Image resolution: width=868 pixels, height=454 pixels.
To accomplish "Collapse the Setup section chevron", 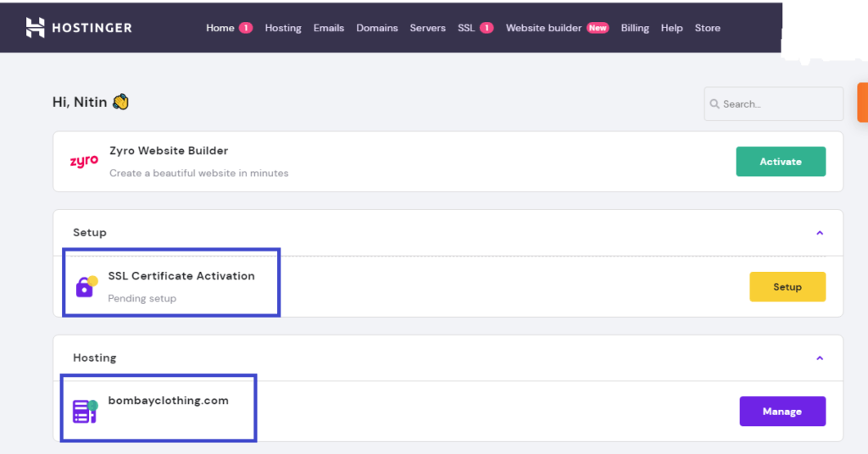I will (x=820, y=233).
